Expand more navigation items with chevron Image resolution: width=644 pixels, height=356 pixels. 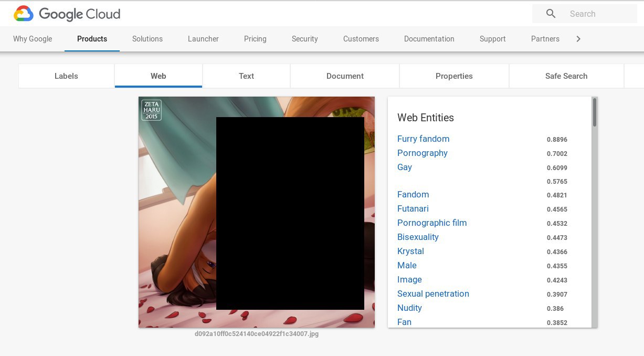click(578, 39)
